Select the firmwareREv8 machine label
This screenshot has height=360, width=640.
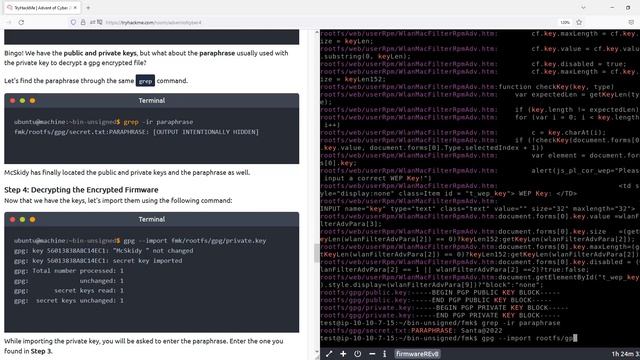[417, 354]
